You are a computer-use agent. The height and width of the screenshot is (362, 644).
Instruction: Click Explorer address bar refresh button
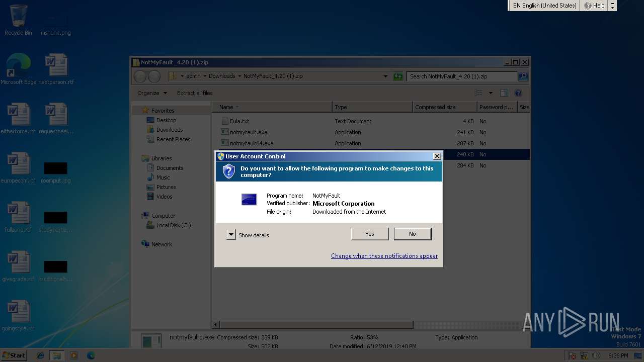tap(398, 76)
